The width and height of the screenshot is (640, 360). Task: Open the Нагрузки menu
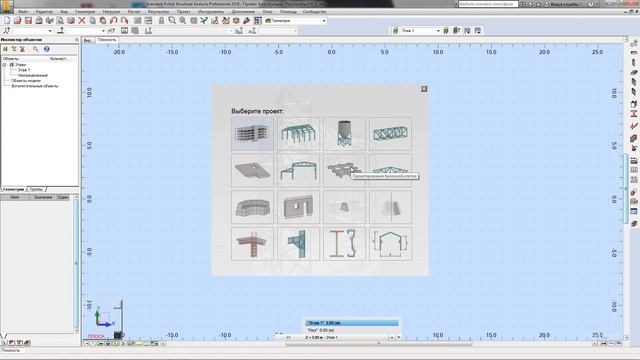point(111,12)
